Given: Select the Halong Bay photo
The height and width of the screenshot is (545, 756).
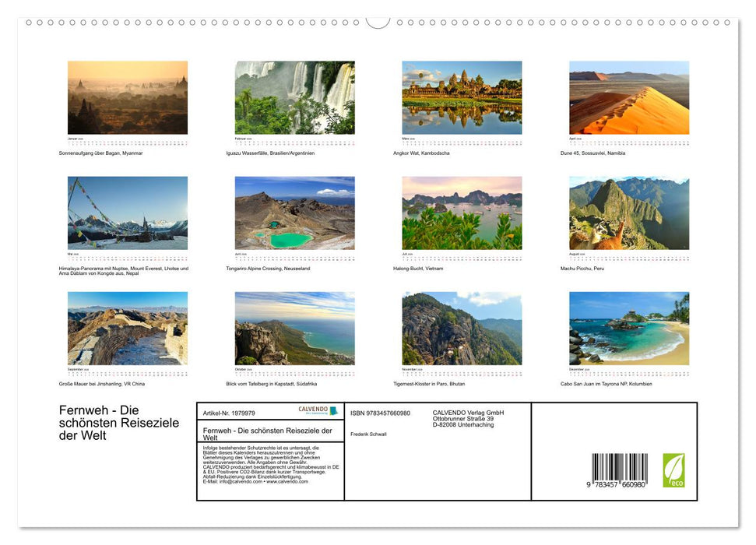Looking at the screenshot, I should (x=462, y=213).
